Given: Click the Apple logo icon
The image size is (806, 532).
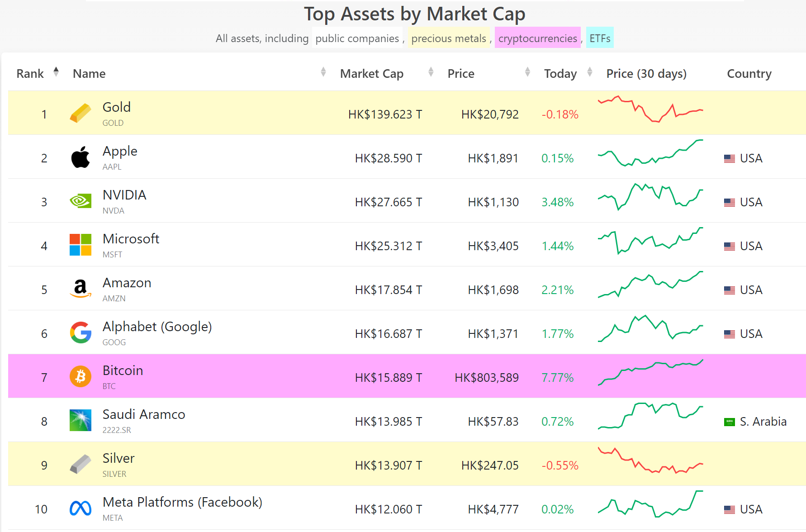Looking at the screenshot, I should [81, 157].
